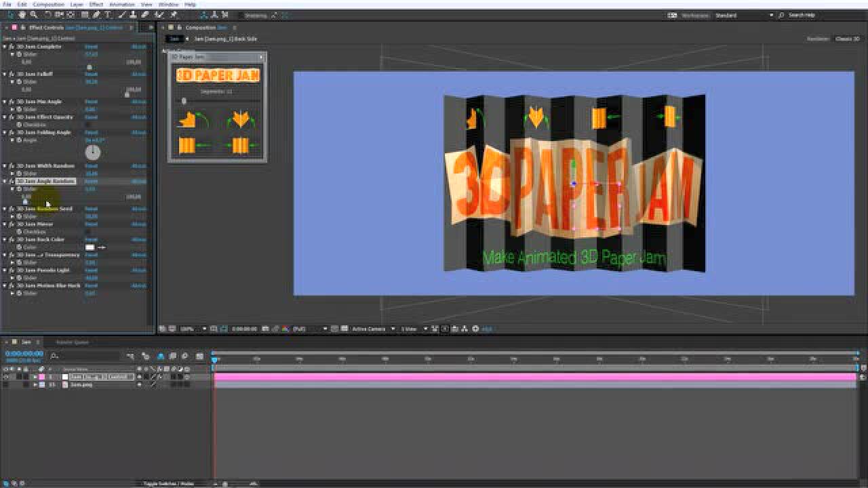
Task: Expand the Jam.png layer in timeline
Action: coord(35,384)
